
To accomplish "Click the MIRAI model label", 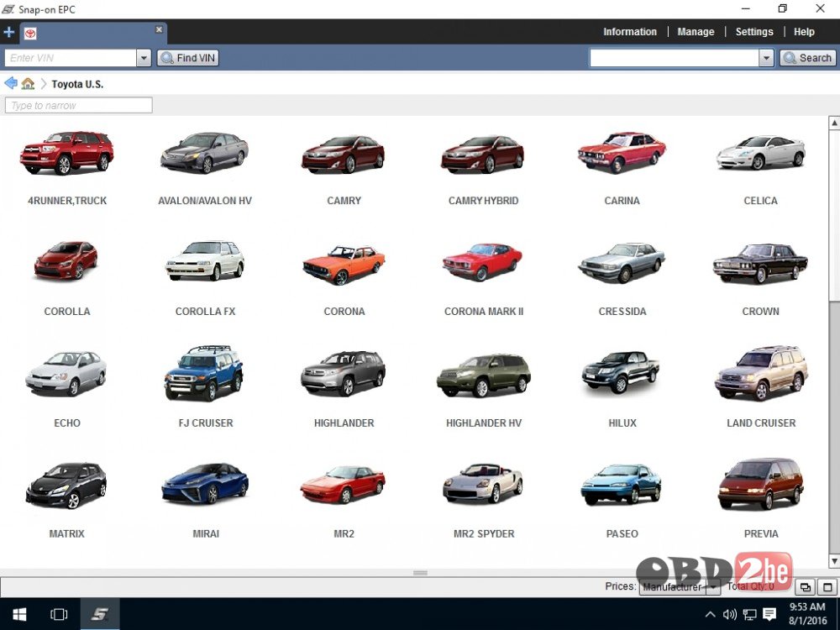I will 206,533.
